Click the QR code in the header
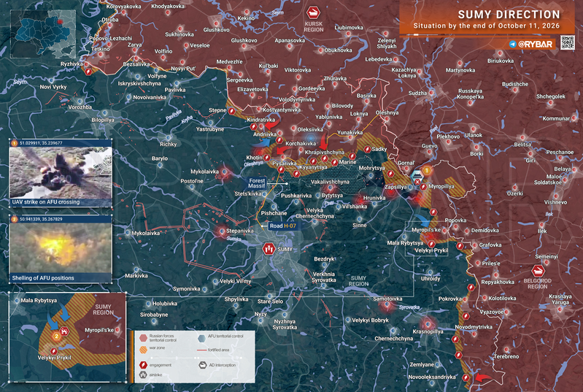Screen dimensions: 583x392 click(568, 42)
